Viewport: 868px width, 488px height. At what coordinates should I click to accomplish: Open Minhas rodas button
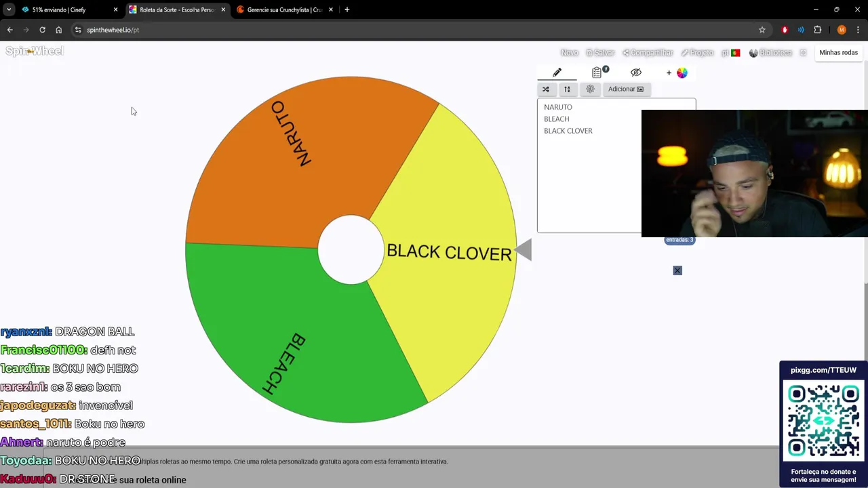tap(838, 52)
